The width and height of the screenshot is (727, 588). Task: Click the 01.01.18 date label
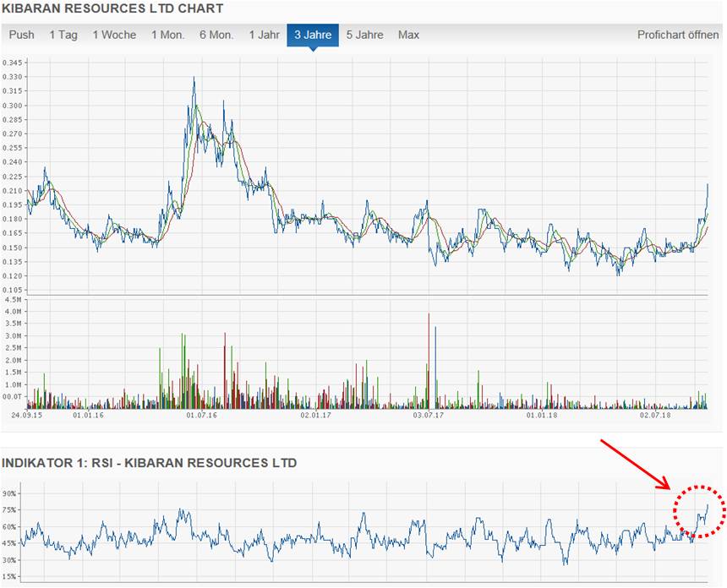coord(542,415)
